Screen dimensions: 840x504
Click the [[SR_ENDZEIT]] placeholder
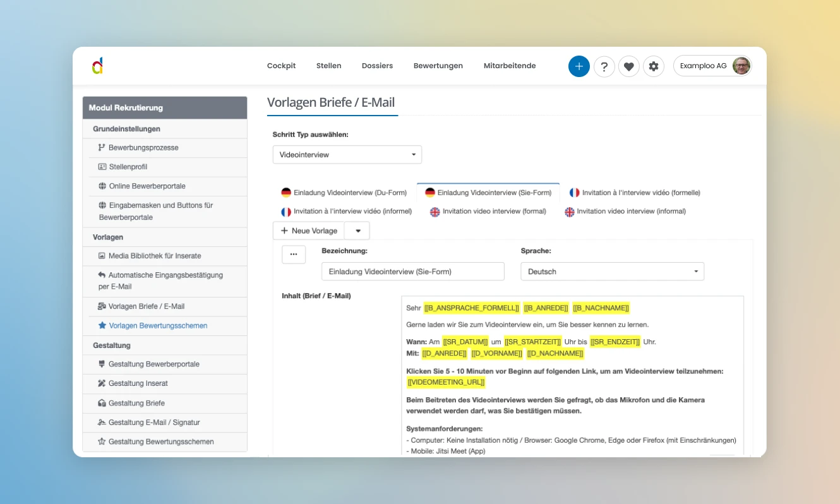[615, 342]
